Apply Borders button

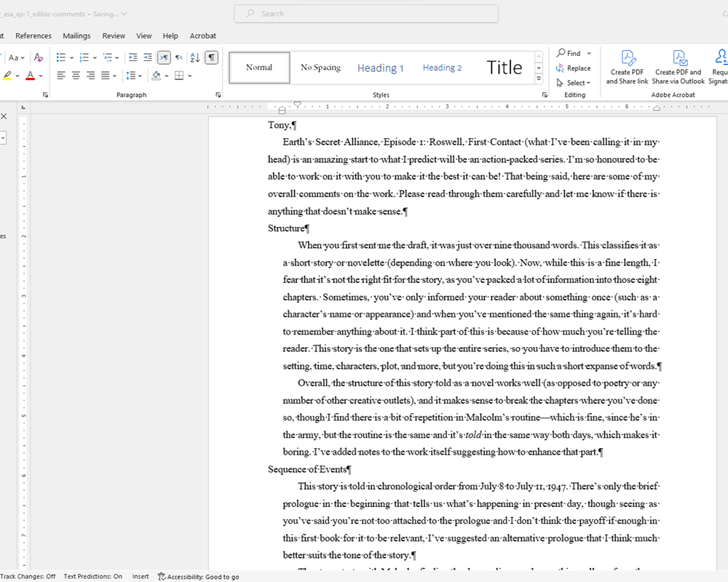pyautogui.click(x=179, y=75)
